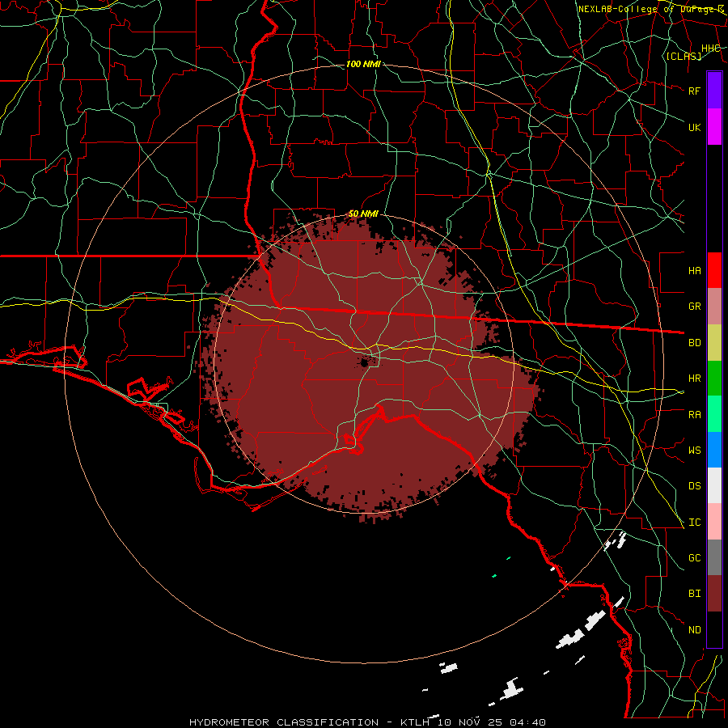Click the purple RF color swatch
Image resolution: width=728 pixels, height=728 pixels.
click(714, 91)
